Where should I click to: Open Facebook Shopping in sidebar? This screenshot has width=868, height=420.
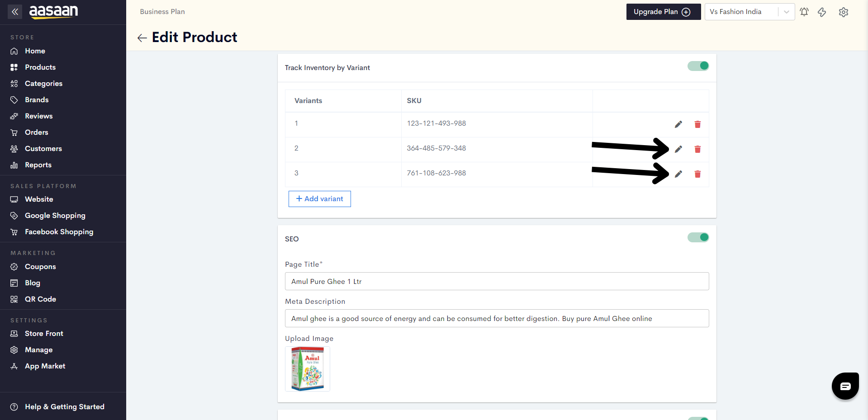[x=59, y=232]
